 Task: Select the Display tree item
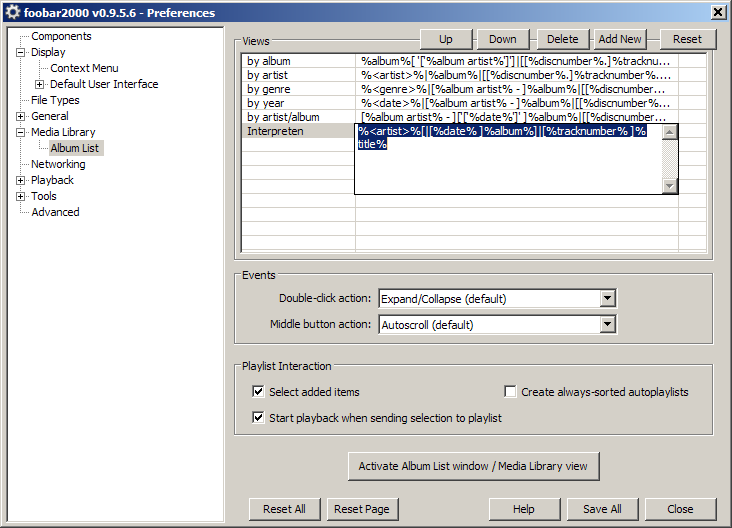click(x=48, y=52)
